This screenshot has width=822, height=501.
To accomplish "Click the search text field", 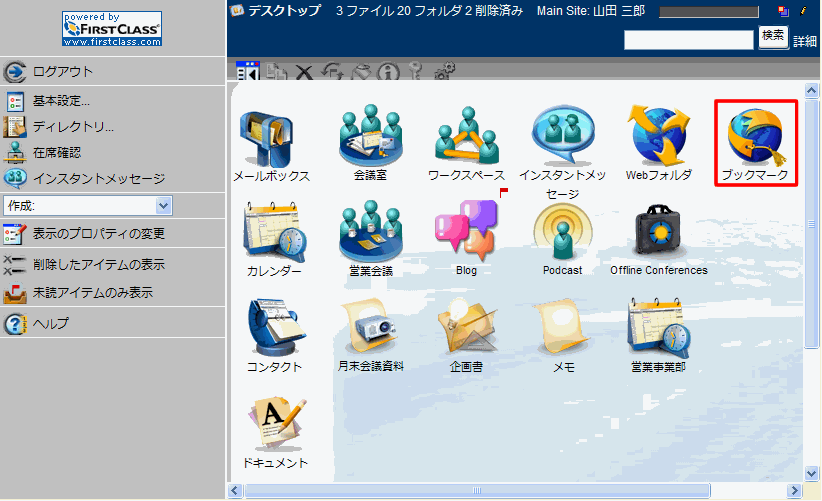I will [x=688, y=40].
